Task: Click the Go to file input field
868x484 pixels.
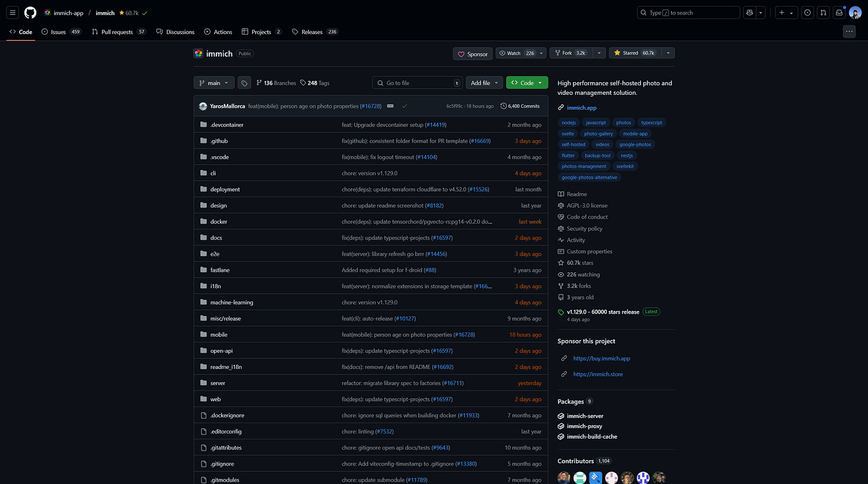Action: tap(417, 83)
